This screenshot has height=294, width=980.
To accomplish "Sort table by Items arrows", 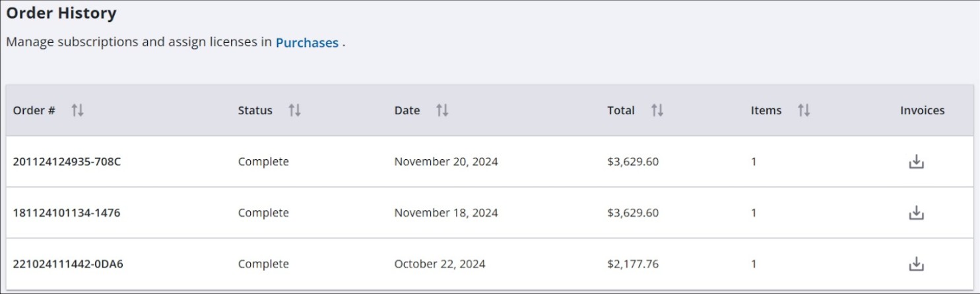I will [803, 110].
